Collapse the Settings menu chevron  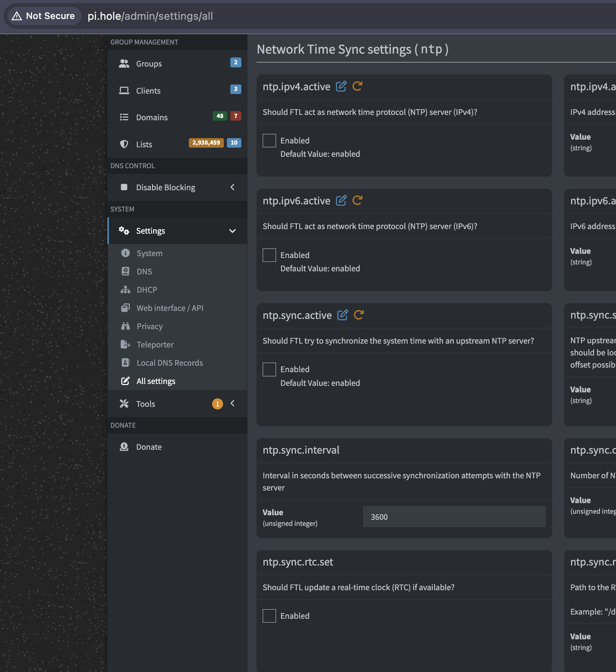232,231
